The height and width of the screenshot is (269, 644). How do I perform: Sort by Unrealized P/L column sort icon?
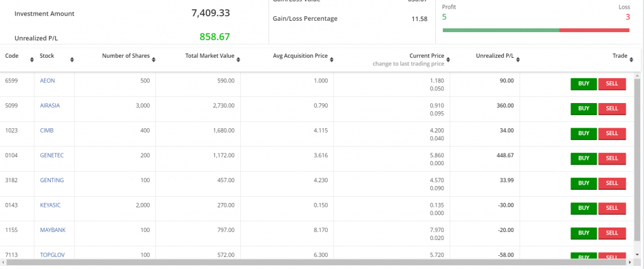[518, 60]
